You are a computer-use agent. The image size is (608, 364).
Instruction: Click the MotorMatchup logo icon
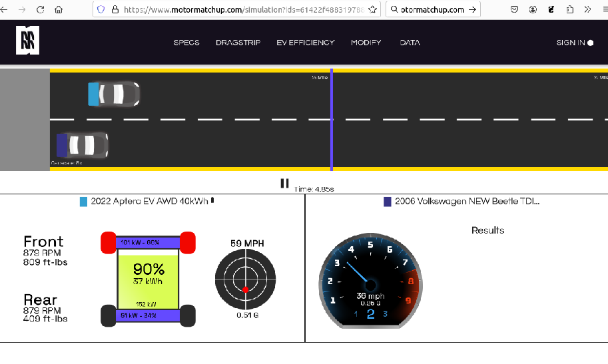(x=28, y=41)
